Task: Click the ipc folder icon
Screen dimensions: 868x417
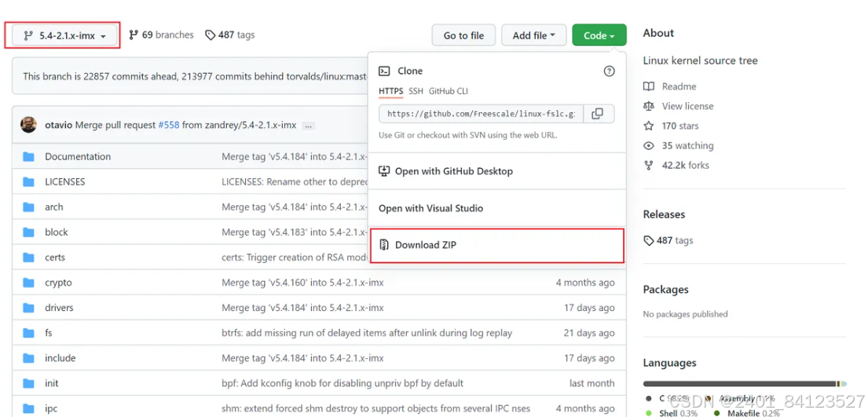Action: 29,408
